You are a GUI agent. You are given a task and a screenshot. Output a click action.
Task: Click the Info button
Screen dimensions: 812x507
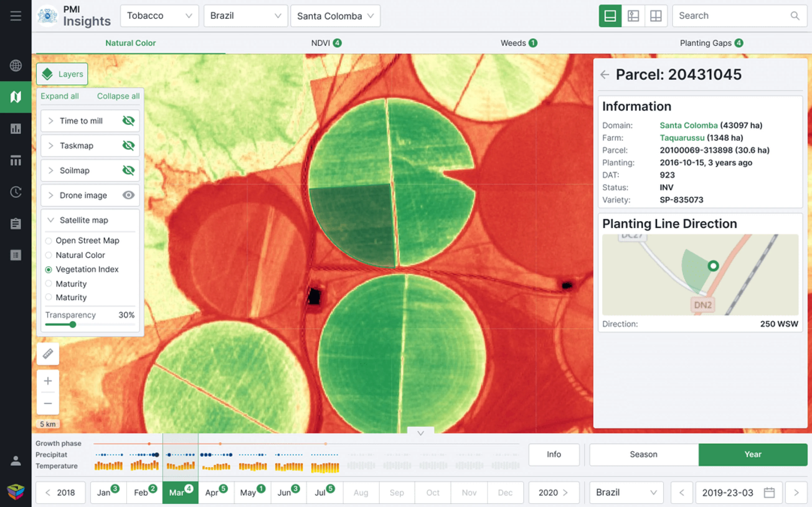coord(554,454)
